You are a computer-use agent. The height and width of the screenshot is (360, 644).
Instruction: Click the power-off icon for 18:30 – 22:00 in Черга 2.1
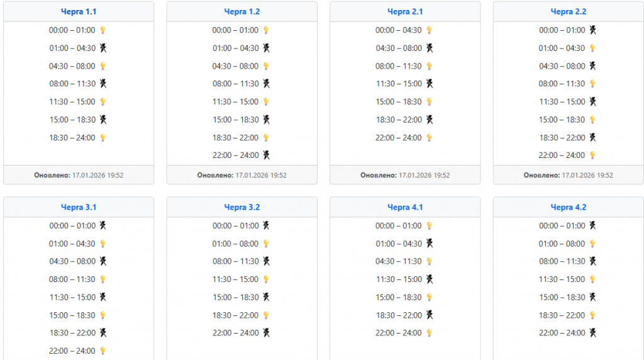(430, 120)
